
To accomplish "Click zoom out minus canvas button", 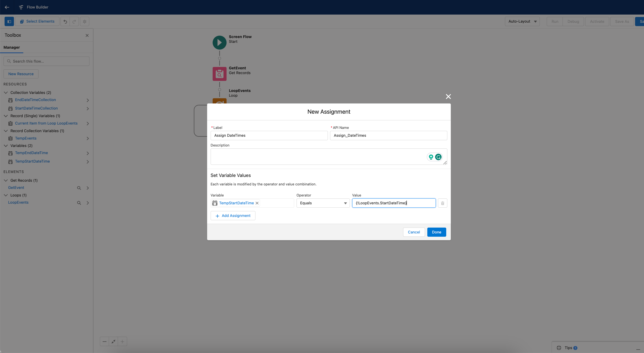I will [x=104, y=341].
